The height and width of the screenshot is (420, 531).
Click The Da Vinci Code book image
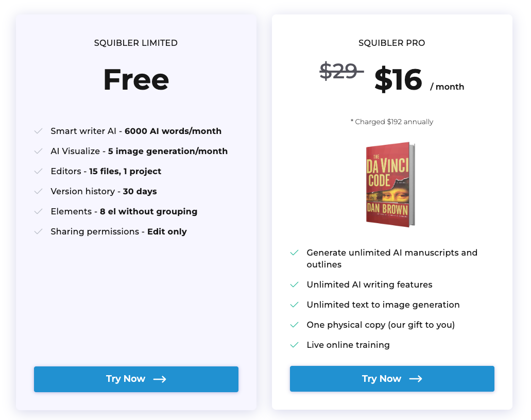click(x=390, y=184)
